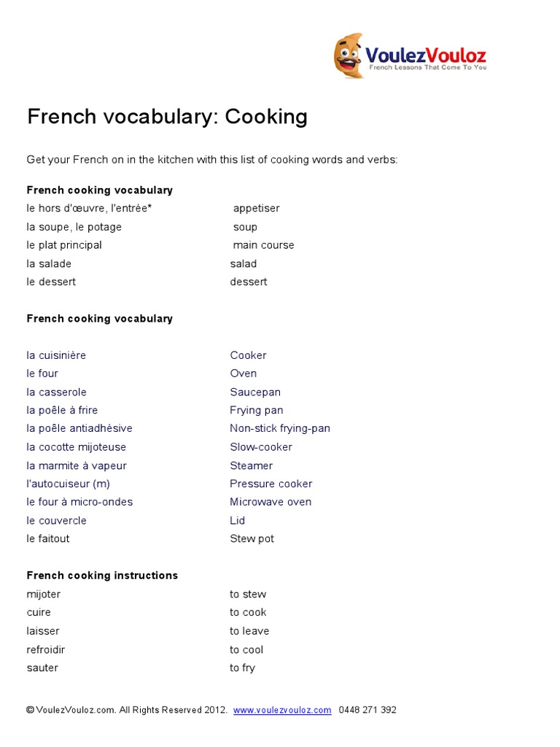Click the 'French vocabulary: Cooking' title
The image size is (560, 747).
[x=167, y=117]
